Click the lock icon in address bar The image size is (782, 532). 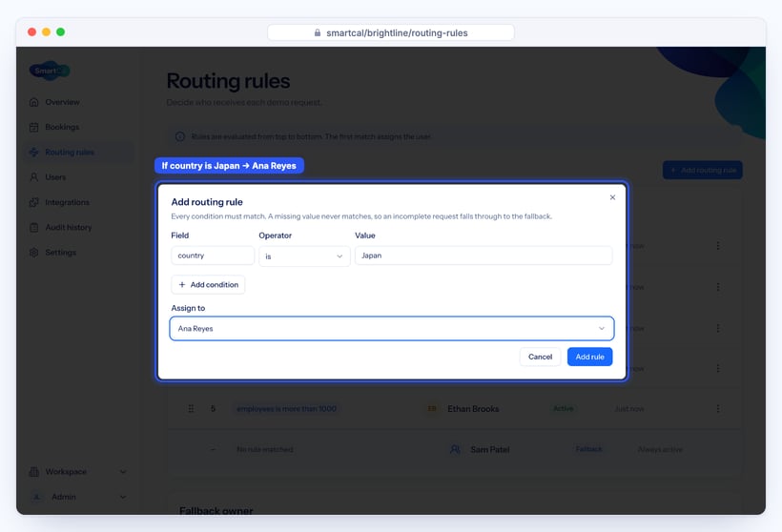pyautogui.click(x=318, y=32)
